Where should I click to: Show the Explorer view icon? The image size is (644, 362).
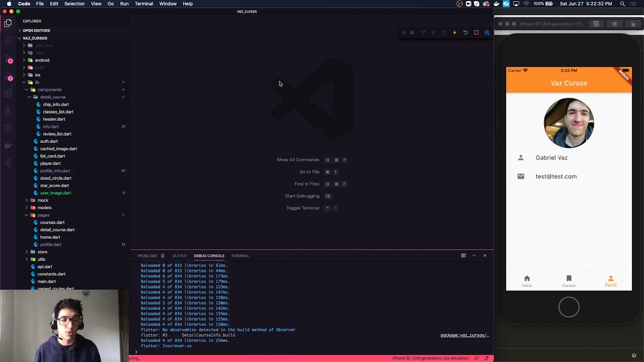click(x=8, y=23)
